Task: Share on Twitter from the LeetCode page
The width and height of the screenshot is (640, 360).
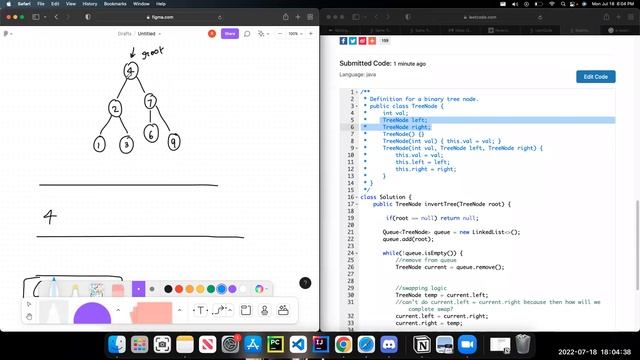Action: (353, 41)
